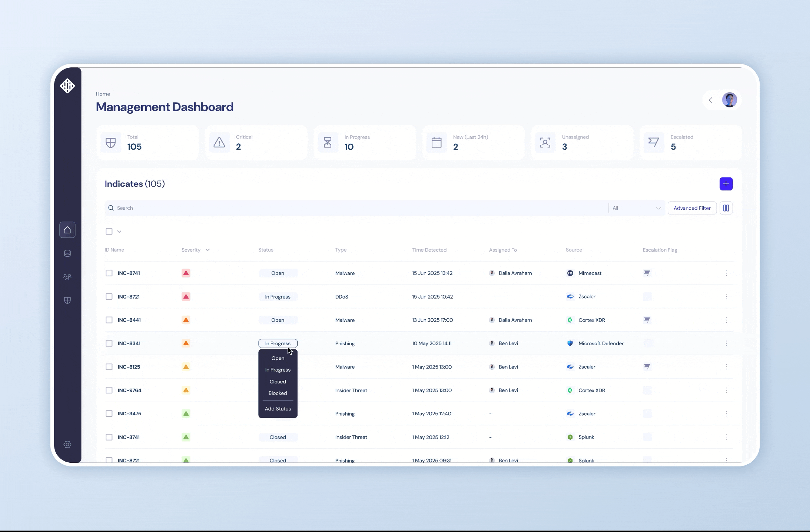Screen dimensions: 810x532
Task: Select the Users/Team icon in the sidebar
Action: pos(67,277)
